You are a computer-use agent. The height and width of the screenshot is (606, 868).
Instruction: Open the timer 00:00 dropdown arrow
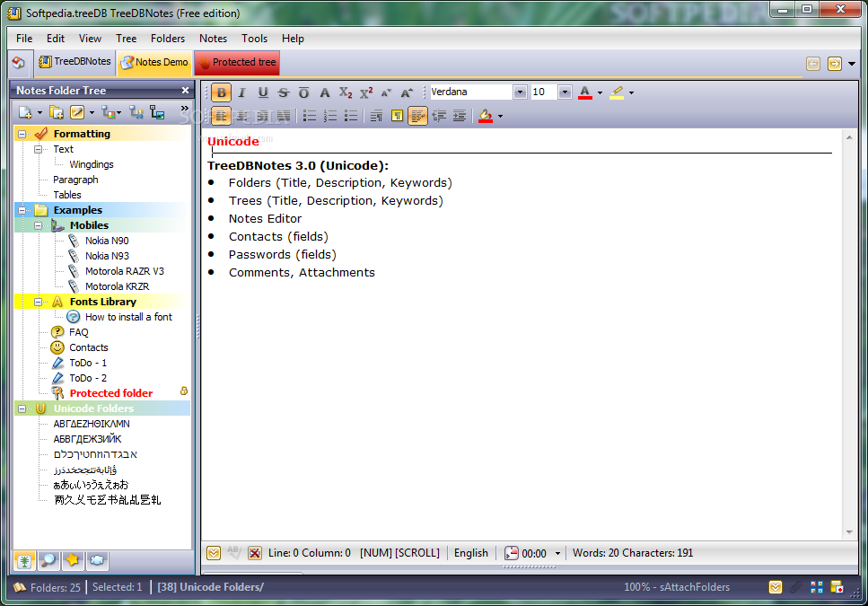(557, 553)
